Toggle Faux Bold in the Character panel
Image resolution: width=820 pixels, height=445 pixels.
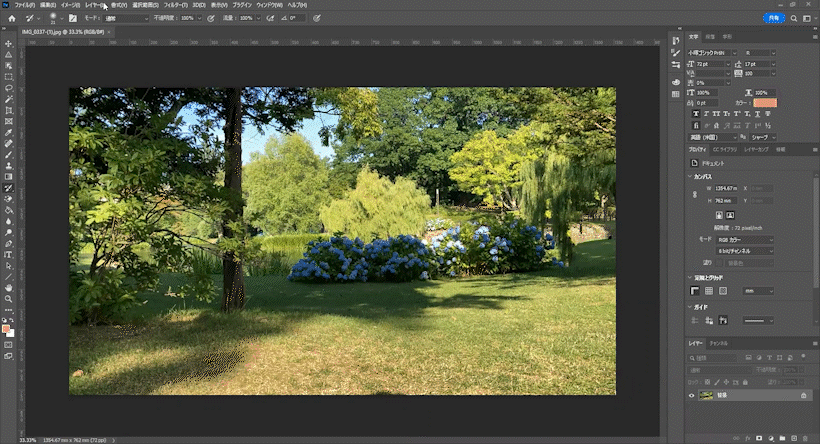coord(696,113)
